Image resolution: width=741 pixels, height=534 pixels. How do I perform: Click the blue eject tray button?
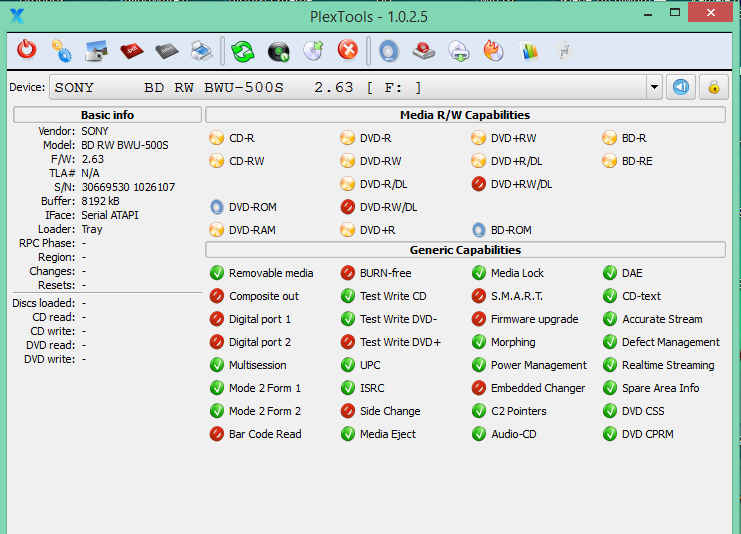coord(681,87)
